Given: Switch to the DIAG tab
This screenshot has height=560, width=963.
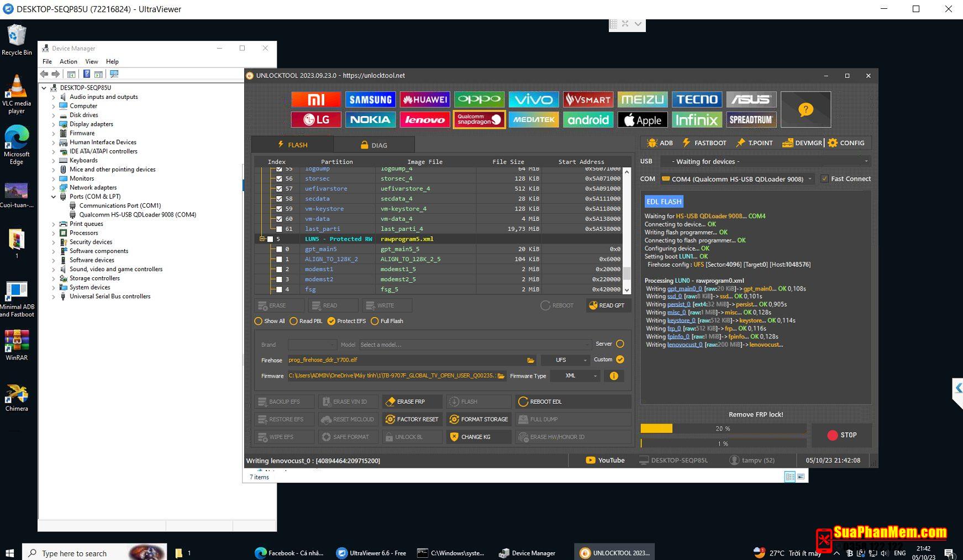Looking at the screenshot, I should pos(374,145).
